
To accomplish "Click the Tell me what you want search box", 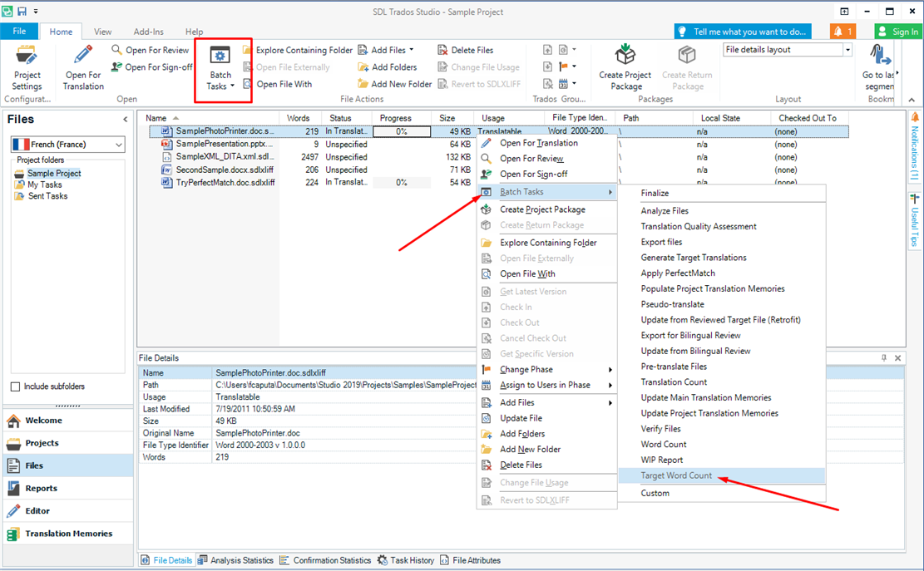I will point(743,32).
